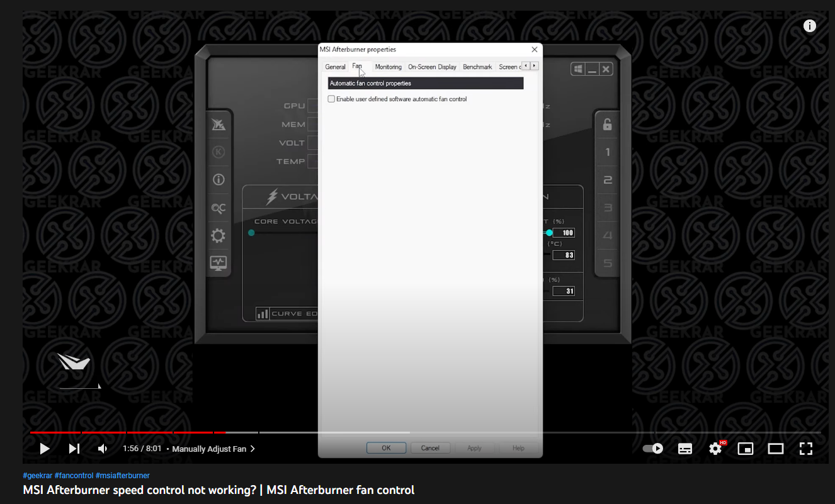Click the Windows startup icon in Afterburner
835x504 pixels.
tap(578, 69)
